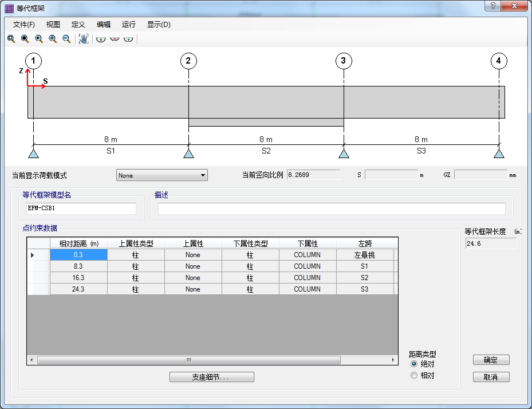This screenshot has width=532, height=409.
Task: Click None cell in the 16.3 row
Action: (x=193, y=278)
